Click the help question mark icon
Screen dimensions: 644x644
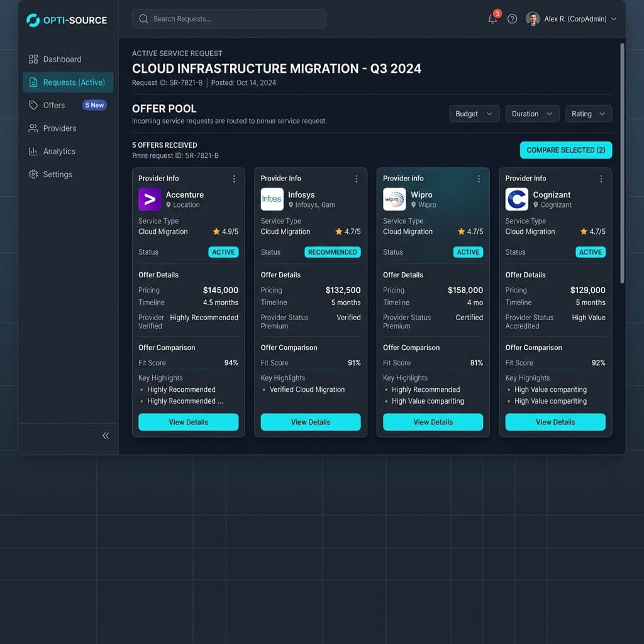coord(512,19)
